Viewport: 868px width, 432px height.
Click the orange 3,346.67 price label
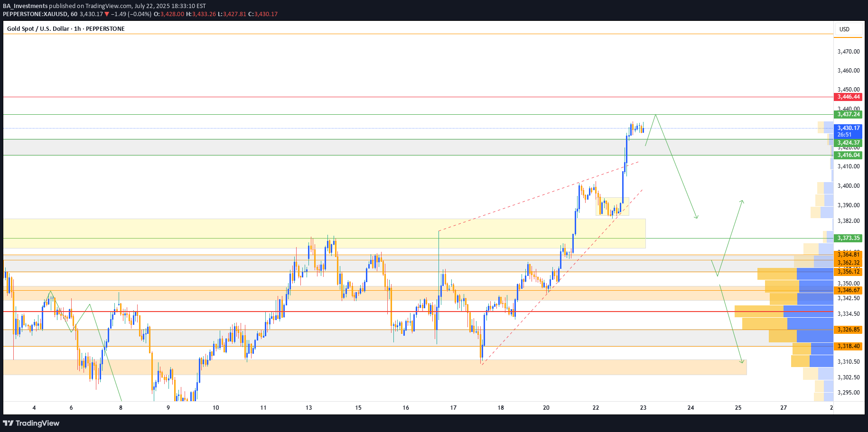[x=848, y=290]
